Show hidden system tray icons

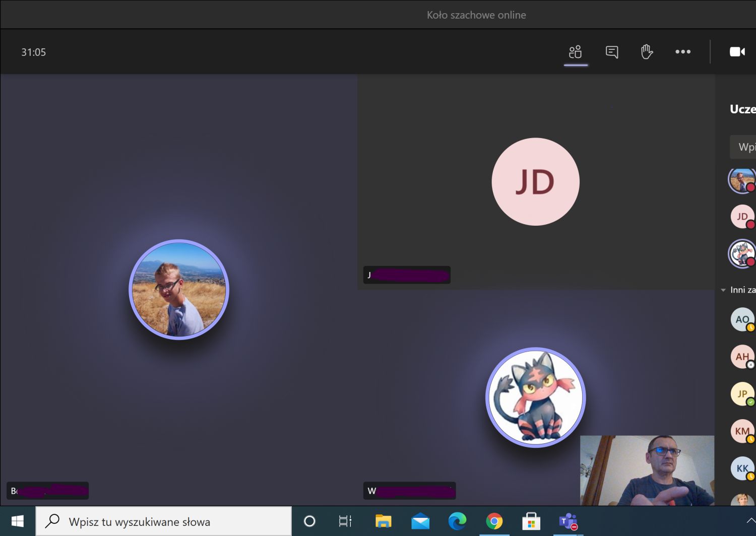[x=750, y=521]
